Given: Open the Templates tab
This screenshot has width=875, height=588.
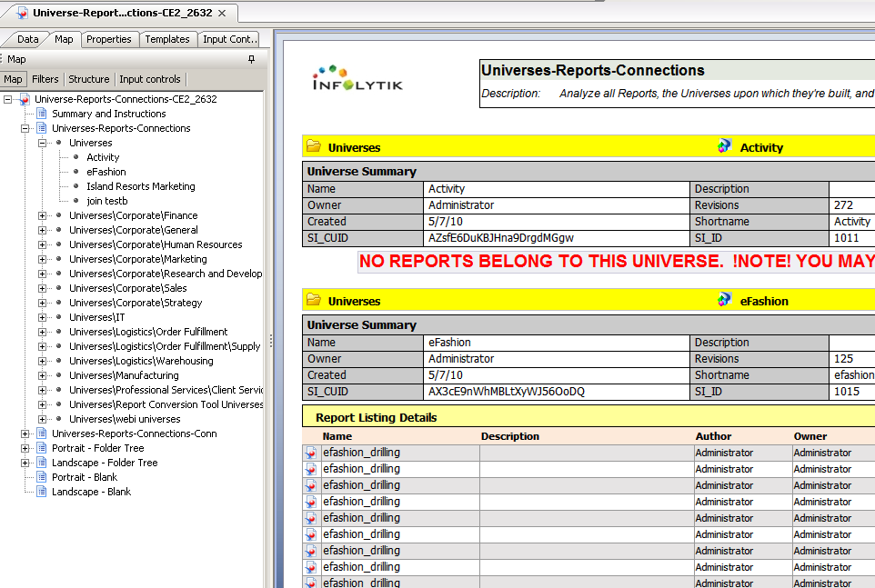Looking at the screenshot, I should tap(167, 39).
